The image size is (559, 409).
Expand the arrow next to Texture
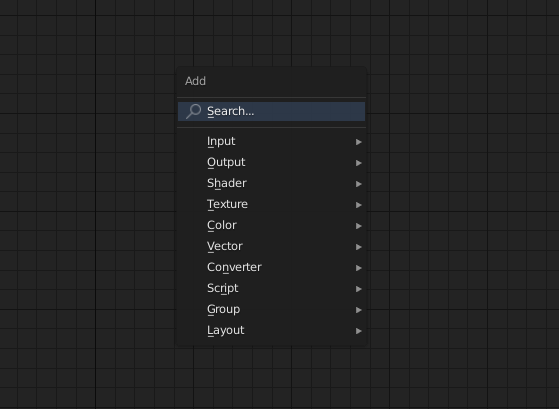359,205
